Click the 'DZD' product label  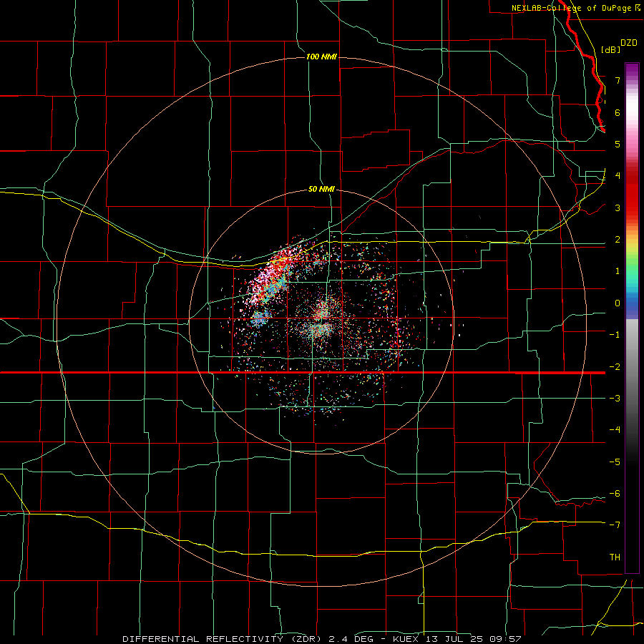(x=629, y=43)
